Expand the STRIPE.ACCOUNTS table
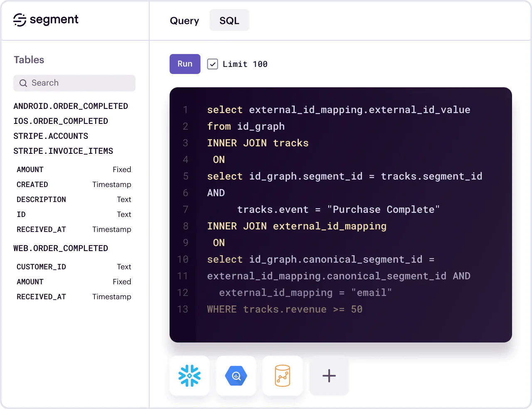This screenshot has width=532, height=409. click(51, 136)
